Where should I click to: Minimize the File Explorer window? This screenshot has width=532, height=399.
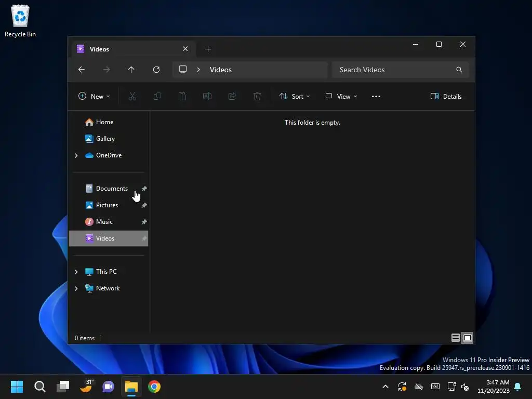tap(416, 45)
